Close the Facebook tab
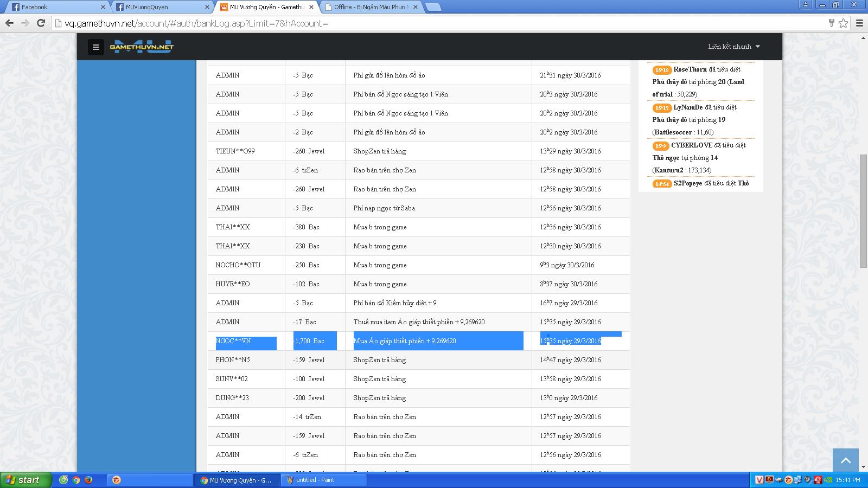This screenshot has width=868, height=488. click(x=103, y=7)
